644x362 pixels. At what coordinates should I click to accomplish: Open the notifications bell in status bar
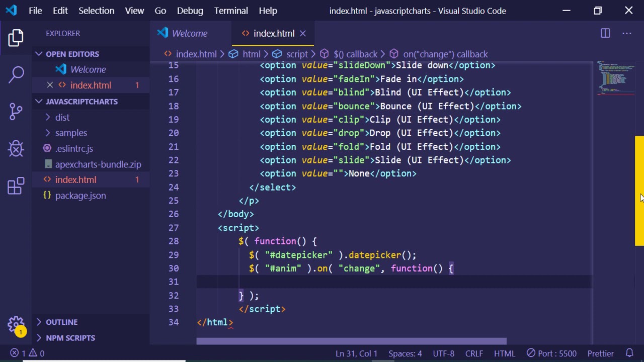[x=629, y=353]
